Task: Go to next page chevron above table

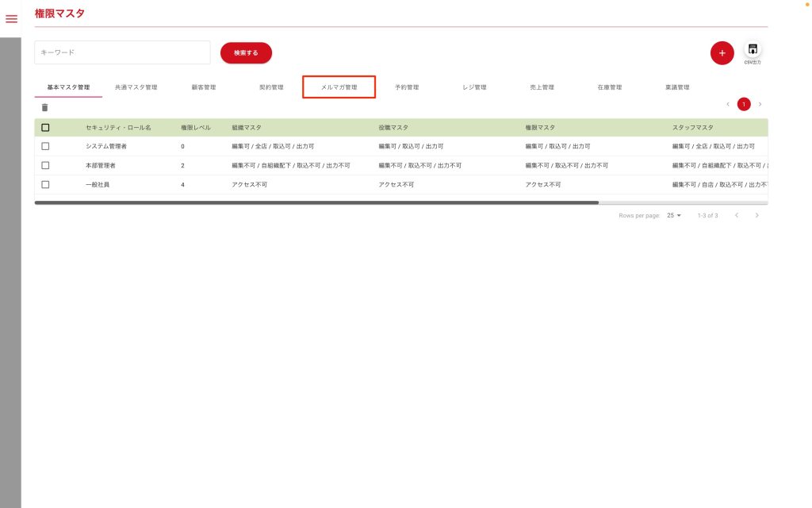Action: pyautogui.click(x=760, y=104)
